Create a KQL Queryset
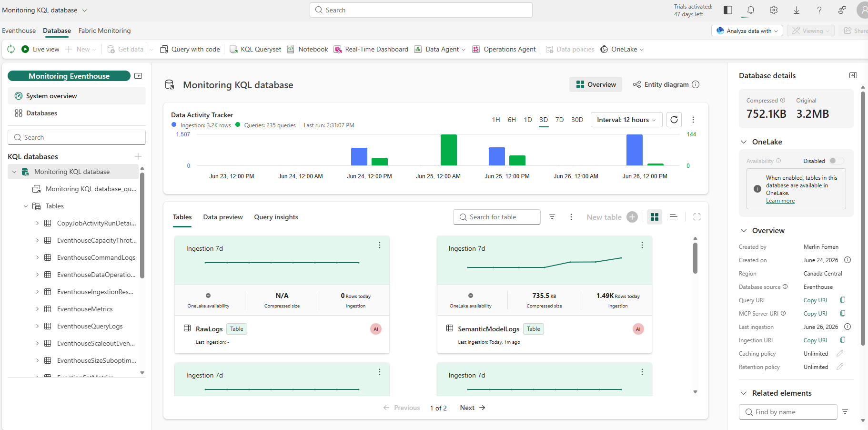 click(255, 49)
